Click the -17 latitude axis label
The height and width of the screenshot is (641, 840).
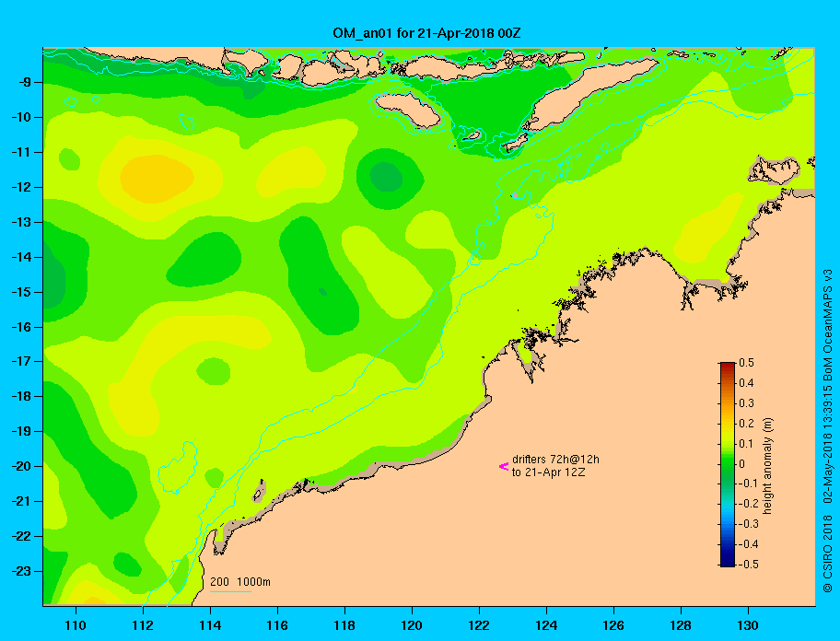click(20, 361)
